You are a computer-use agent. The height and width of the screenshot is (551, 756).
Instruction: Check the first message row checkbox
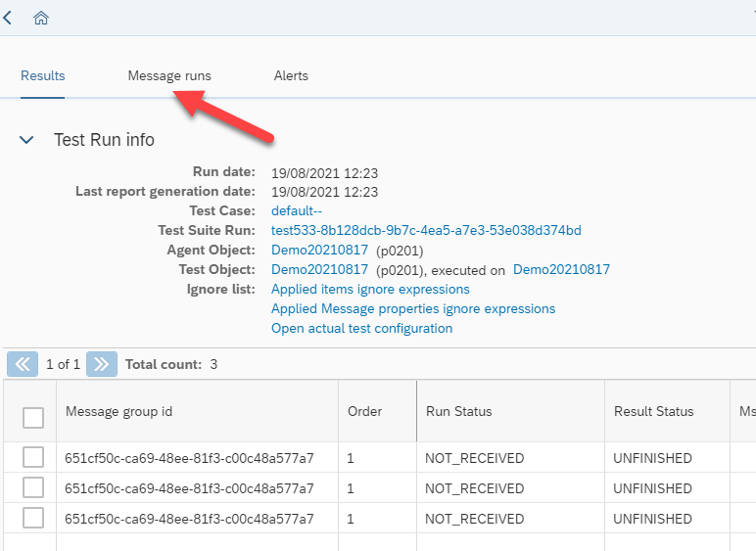click(33, 457)
